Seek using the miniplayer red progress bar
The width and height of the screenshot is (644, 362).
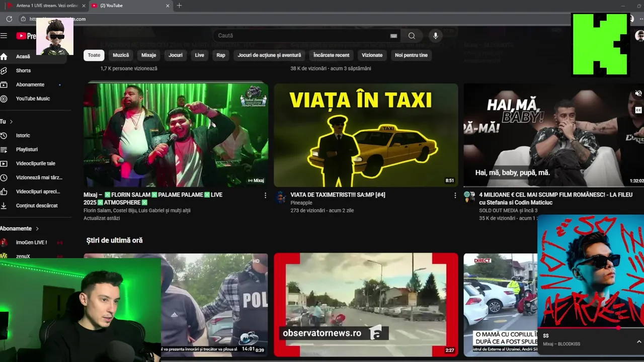click(591, 328)
